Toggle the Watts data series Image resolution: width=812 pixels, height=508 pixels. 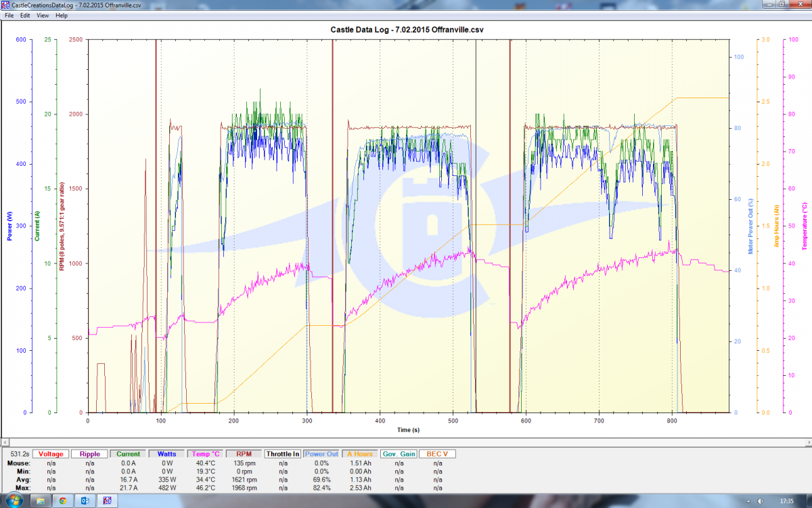click(166, 454)
